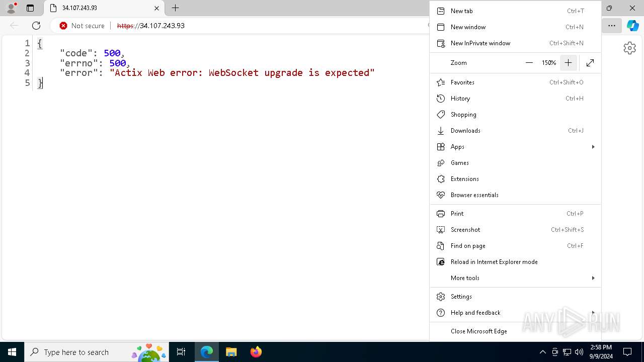Open Task View on taskbar
644x362 pixels.
pos(181,352)
